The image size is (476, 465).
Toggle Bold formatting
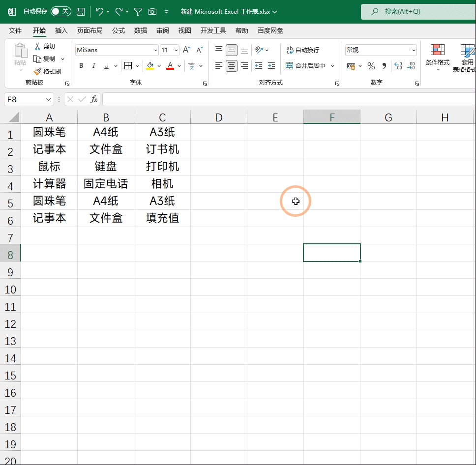tap(81, 65)
